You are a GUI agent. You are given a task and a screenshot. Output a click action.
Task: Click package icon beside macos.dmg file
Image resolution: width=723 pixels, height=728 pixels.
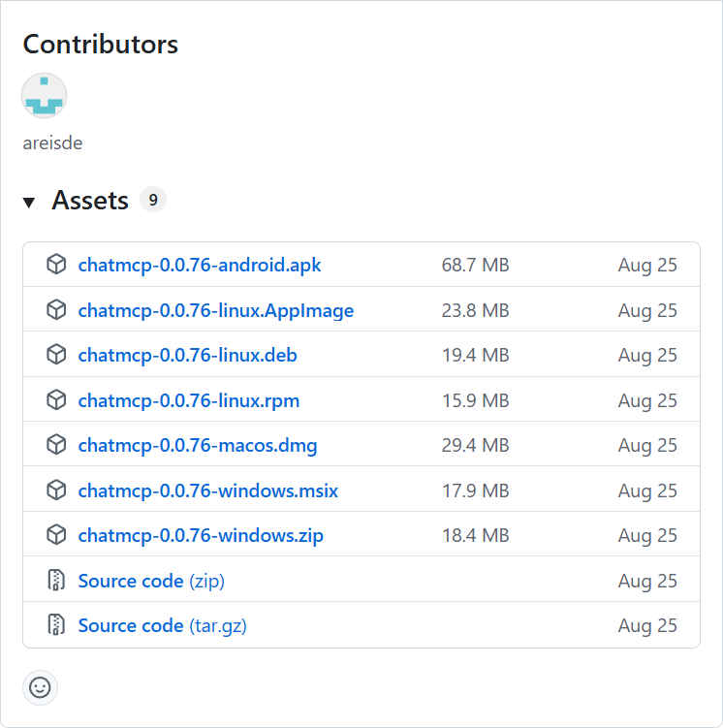click(56, 445)
